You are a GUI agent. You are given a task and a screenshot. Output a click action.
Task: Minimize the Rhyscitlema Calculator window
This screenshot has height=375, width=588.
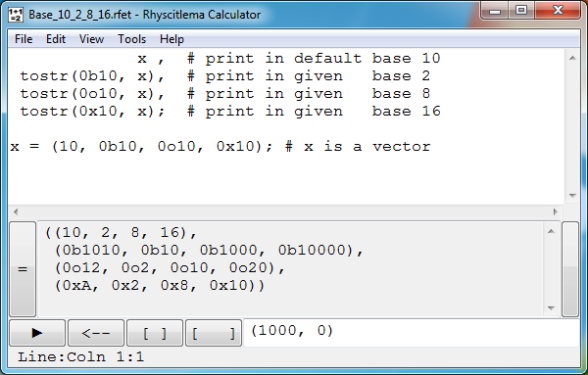click(495, 11)
